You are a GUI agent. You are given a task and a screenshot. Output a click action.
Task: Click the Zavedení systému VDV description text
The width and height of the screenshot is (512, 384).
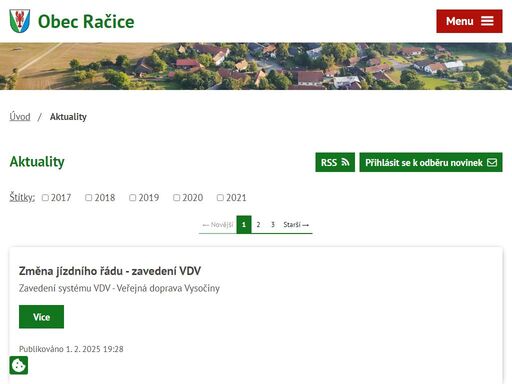[x=119, y=288]
